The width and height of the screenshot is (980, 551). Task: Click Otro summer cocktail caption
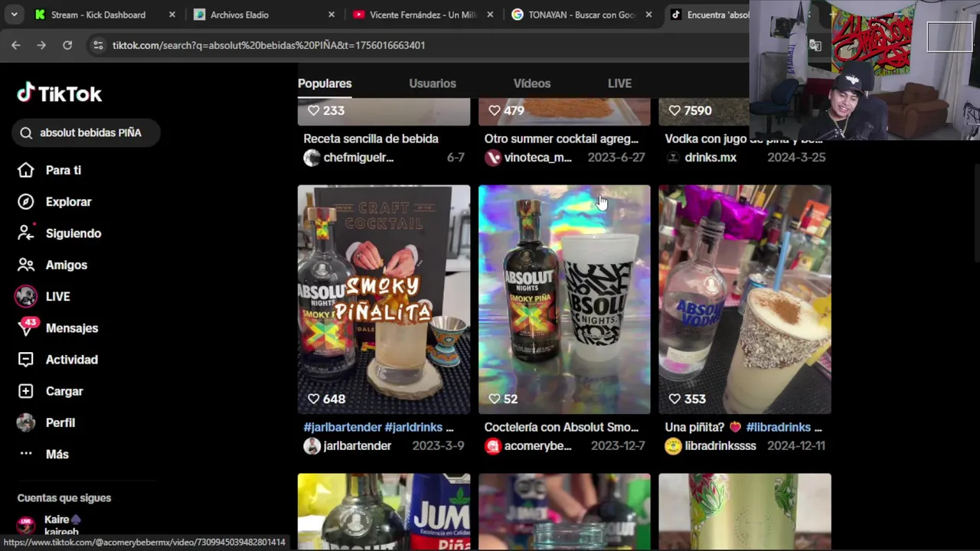(x=561, y=139)
